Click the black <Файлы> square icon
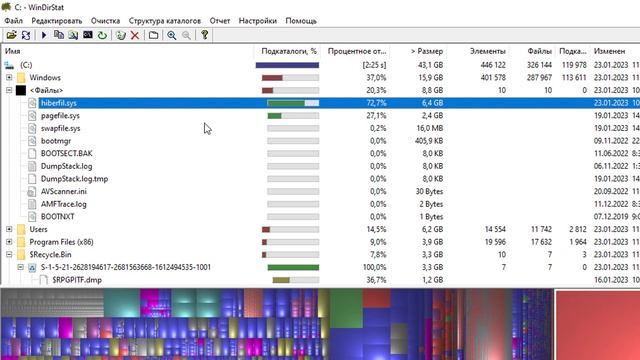This screenshot has width=640, height=360. tap(21, 90)
